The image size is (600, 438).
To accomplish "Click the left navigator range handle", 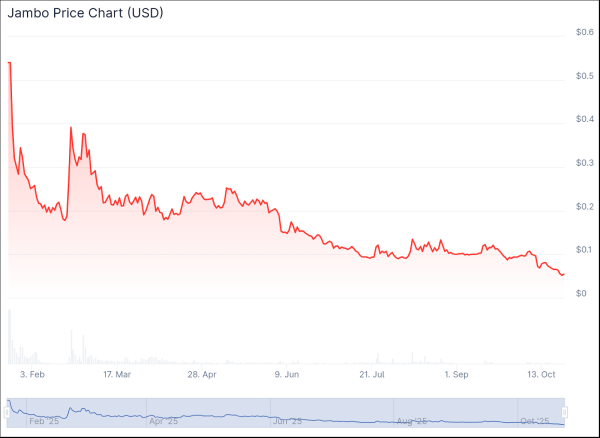I will point(8,411).
